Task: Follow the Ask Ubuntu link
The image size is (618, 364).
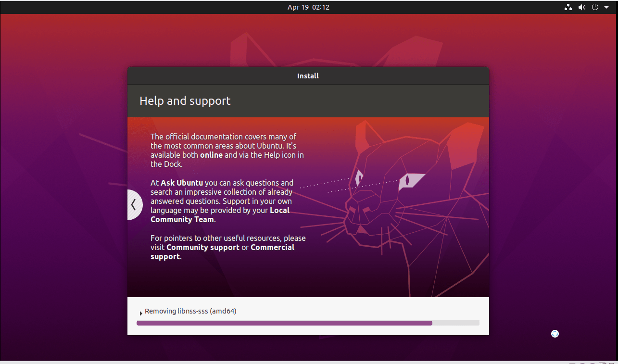Action: pyautogui.click(x=182, y=183)
